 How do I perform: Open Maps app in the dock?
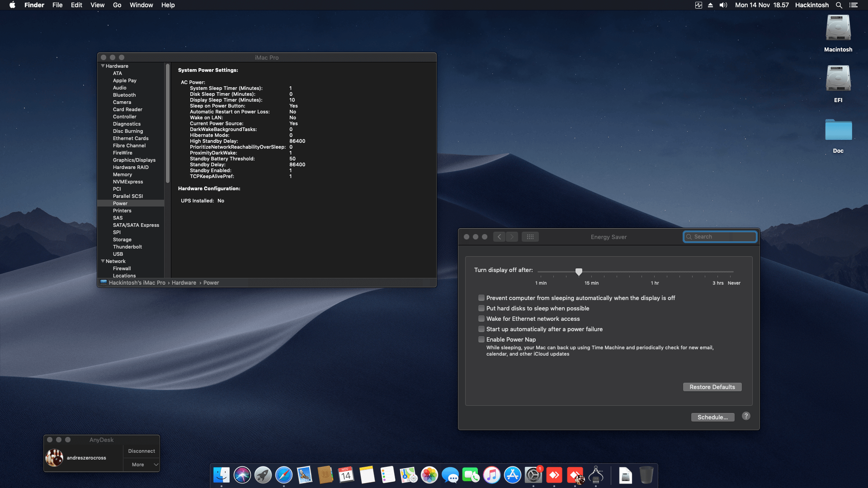(x=409, y=475)
